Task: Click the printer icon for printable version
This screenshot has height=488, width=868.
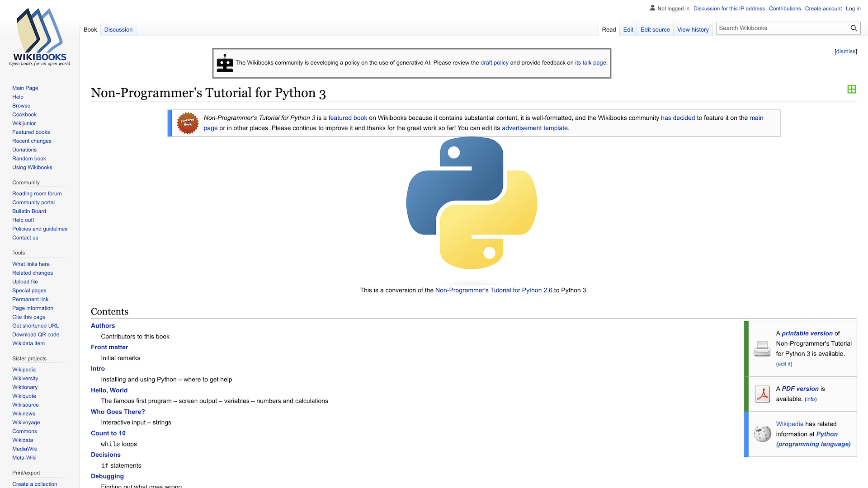Action: tap(762, 349)
